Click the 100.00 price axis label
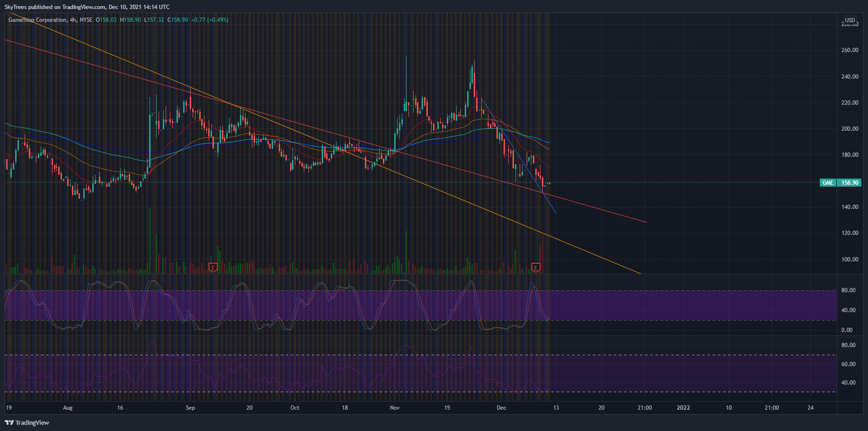 (x=850, y=260)
